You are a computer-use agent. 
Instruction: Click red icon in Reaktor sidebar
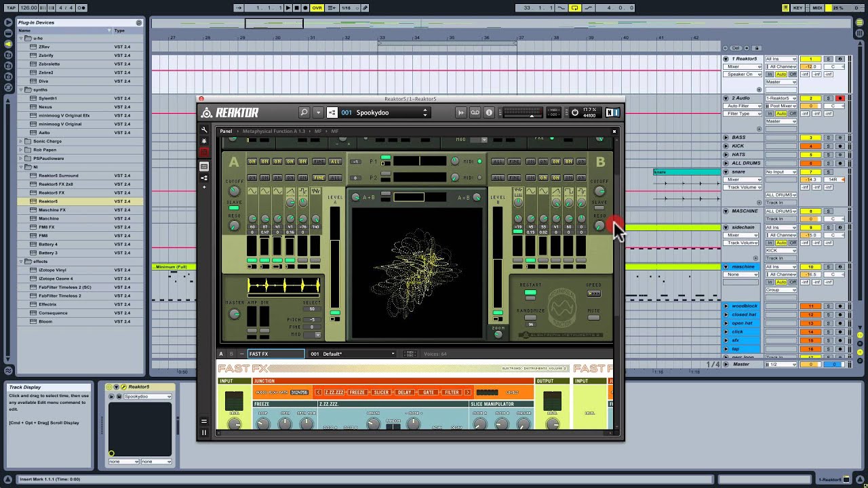[204, 152]
